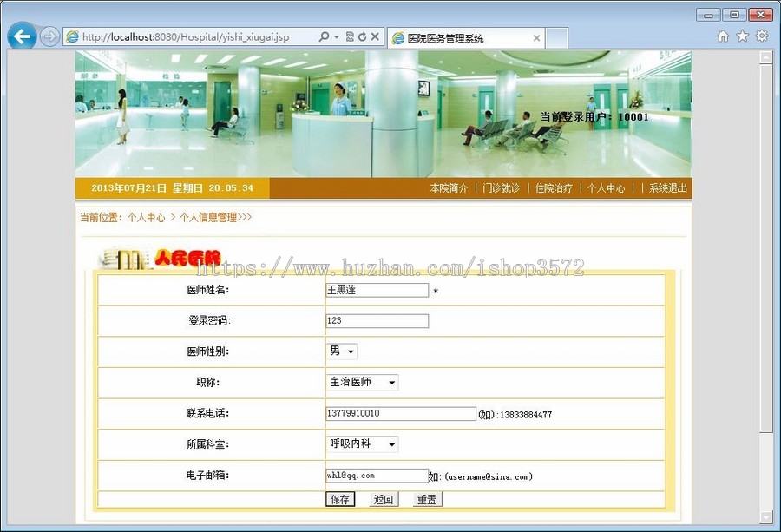Click the scrollbar down arrow
Screen dimensions: 781x532
[766, 517]
